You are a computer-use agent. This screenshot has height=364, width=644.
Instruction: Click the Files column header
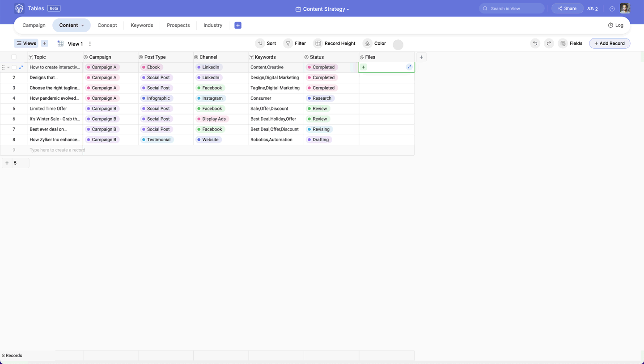(386, 57)
